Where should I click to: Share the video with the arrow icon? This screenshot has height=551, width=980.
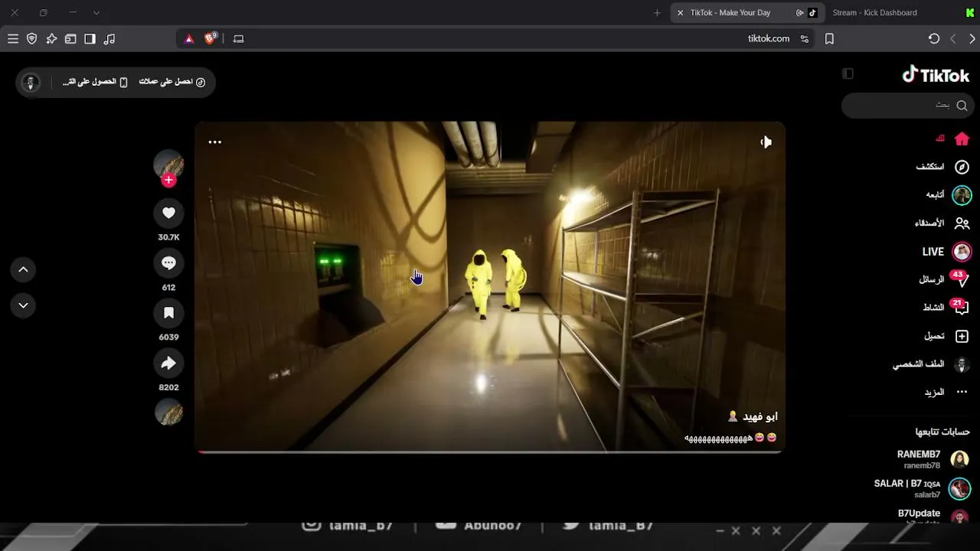pyautogui.click(x=168, y=363)
